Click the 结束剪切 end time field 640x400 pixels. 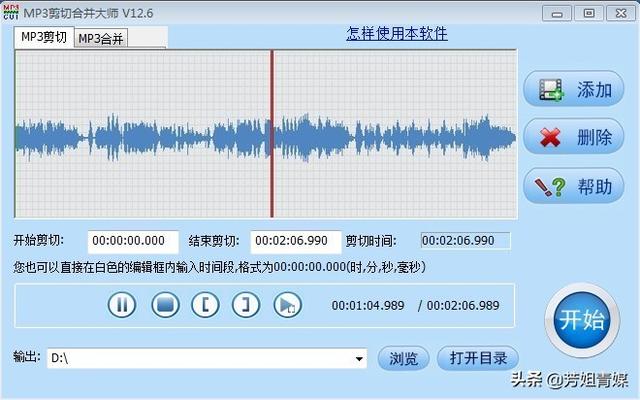[x=296, y=241]
